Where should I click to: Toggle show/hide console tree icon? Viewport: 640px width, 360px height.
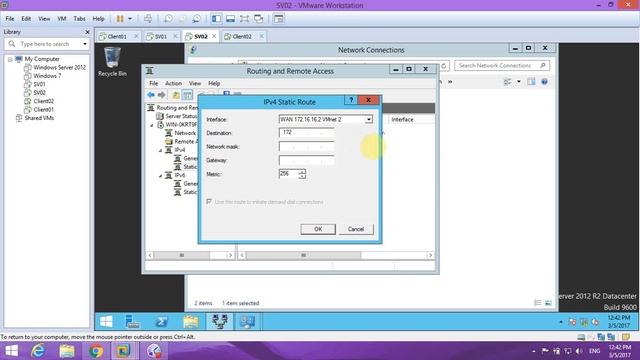(187, 95)
